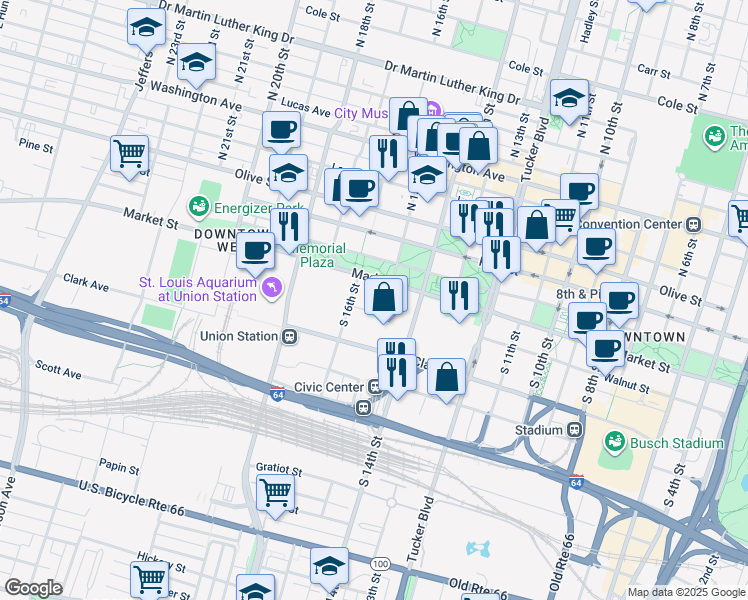The image size is (748, 600).
Task: Click the Memorial Plaza park label
Action: 319,255
